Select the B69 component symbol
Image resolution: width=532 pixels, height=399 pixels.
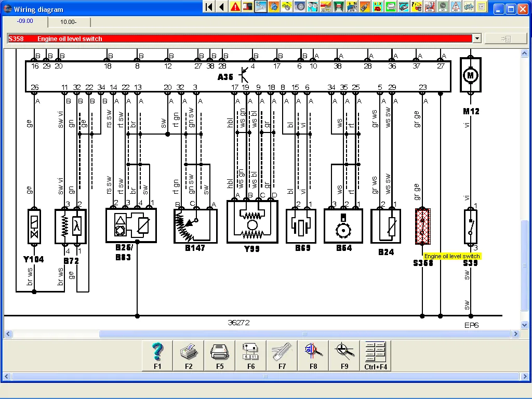click(x=301, y=226)
